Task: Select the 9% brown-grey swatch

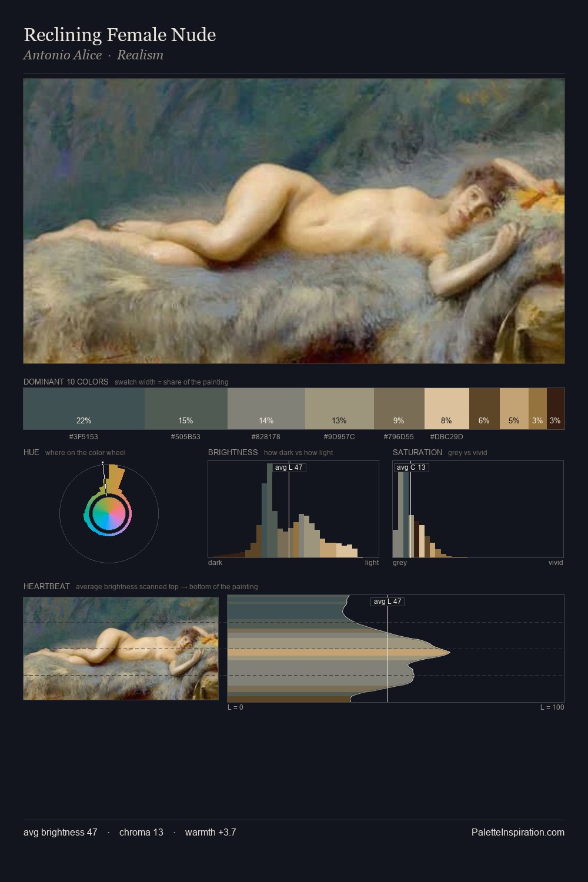Action: (399, 409)
